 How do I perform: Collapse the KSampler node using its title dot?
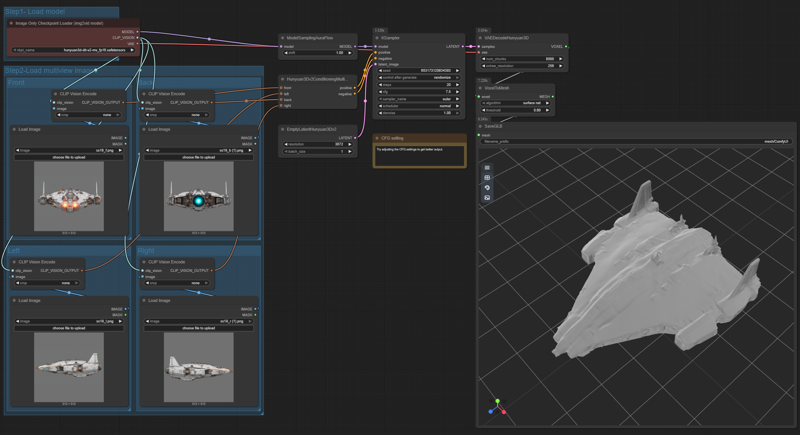pos(377,38)
